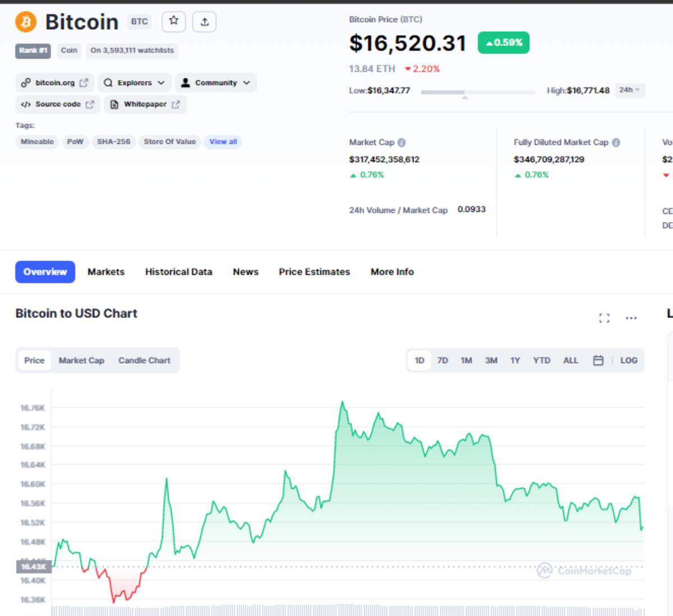
Task: Open the Markets tab
Action: (106, 272)
